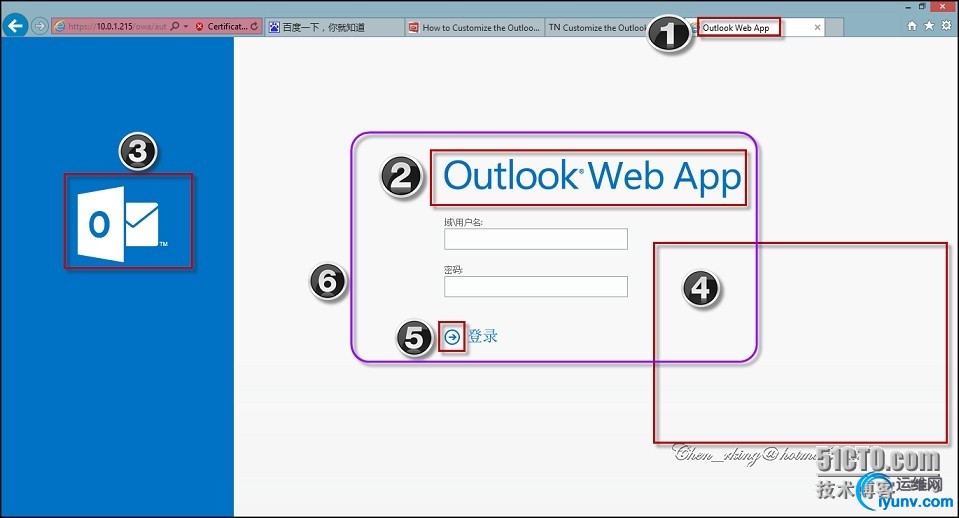Focus the password input field
The width and height of the screenshot is (959, 518).
tap(536, 286)
